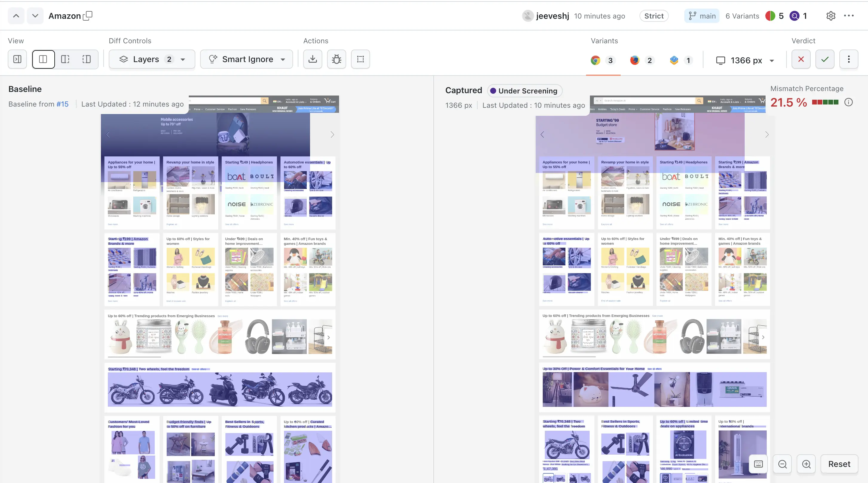Switch to the Chrome variants tab
Viewport: 868px width, 483px height.
pyautogui.click(x=602, y=60)
